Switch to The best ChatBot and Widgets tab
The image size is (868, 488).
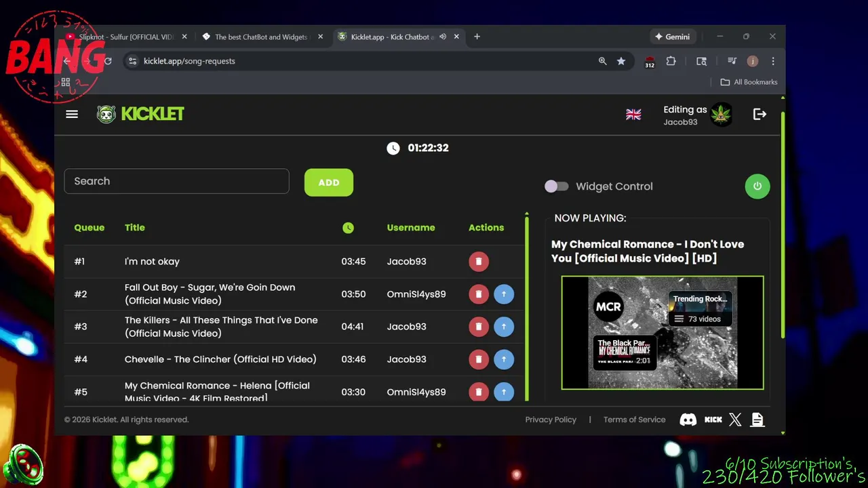261,37
